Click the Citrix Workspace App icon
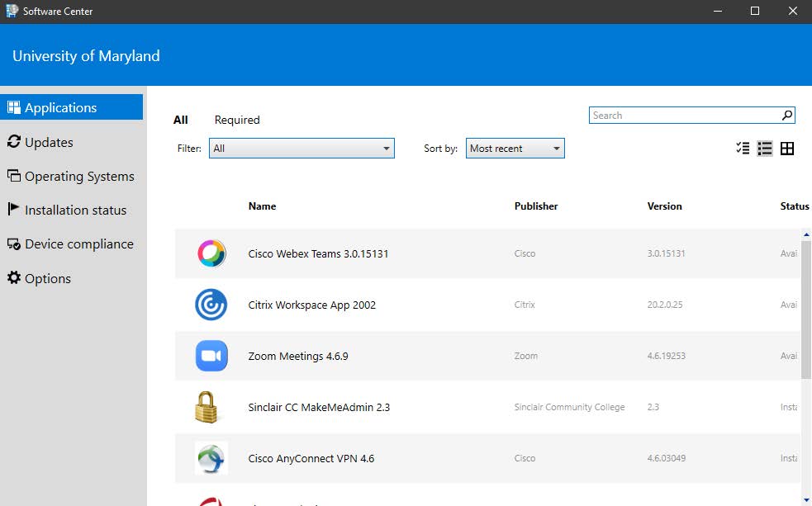Image resolution: width=812 pixels, height=506 pixels. click(x=211, y=305)
